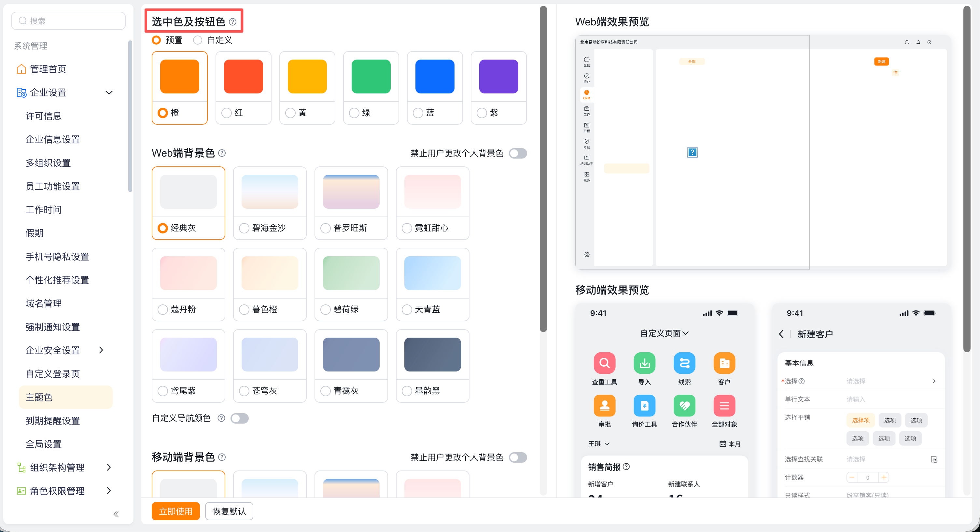This screenshot has height=532, width=980.
Task: Click the 恢复默认 button
Action: (229, 511)
